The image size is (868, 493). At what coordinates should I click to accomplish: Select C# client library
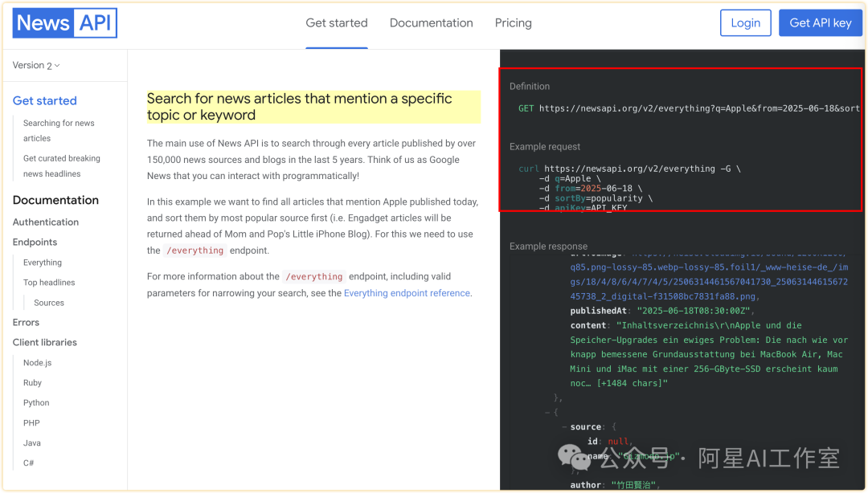coord(28,462)
